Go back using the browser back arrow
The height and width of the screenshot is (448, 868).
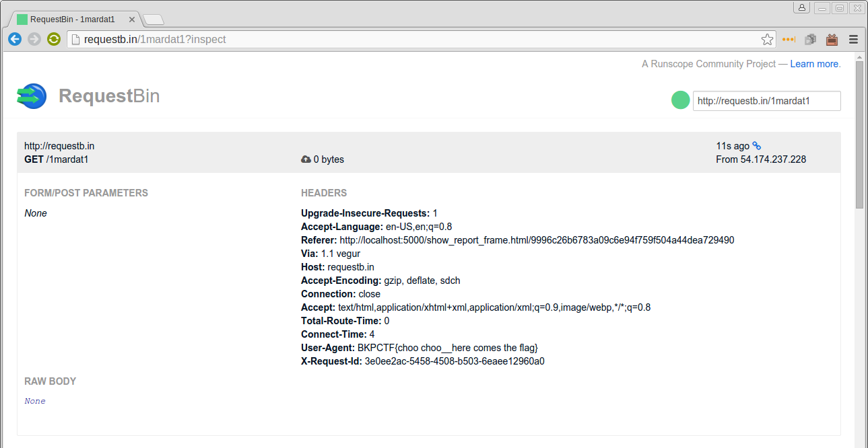pyautogui.click(x=15, y=40)
